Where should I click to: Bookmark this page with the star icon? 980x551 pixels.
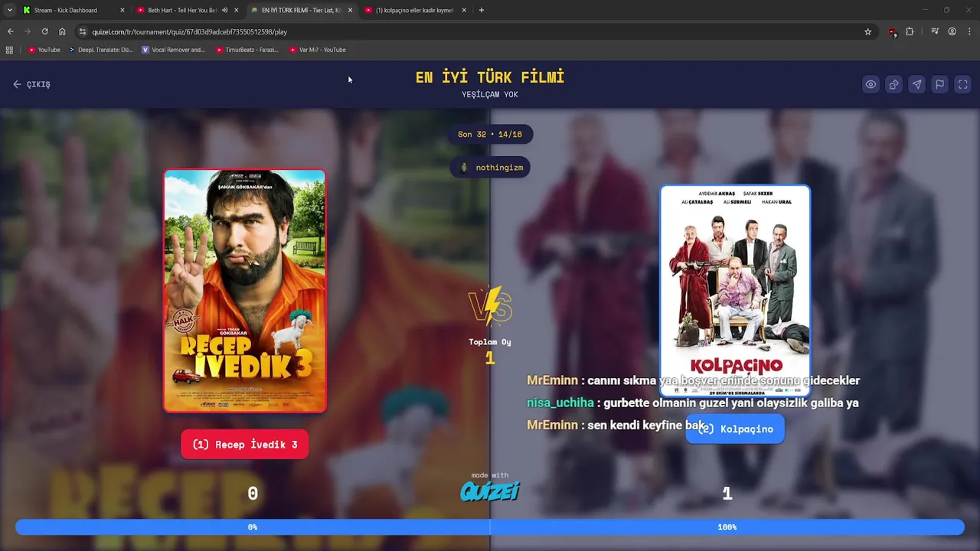867,31
